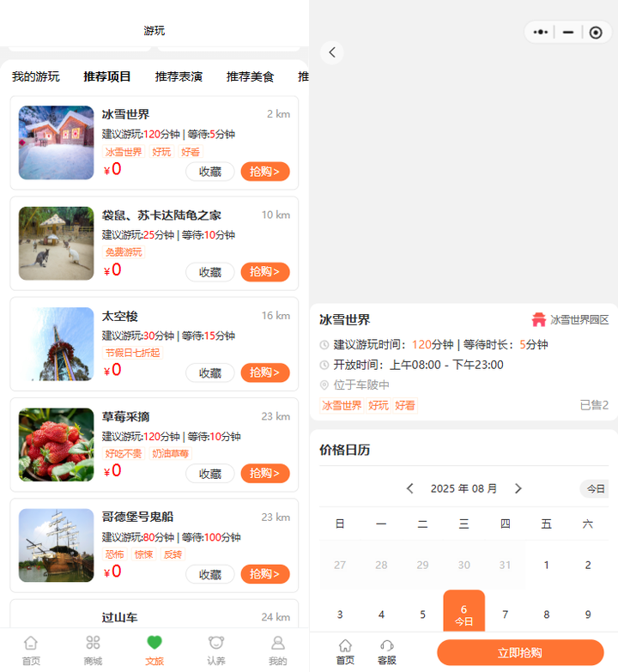This screenshot has width=618, height=672.
Task: Select date 8 in the price calendar
Action: coord(547,614)
